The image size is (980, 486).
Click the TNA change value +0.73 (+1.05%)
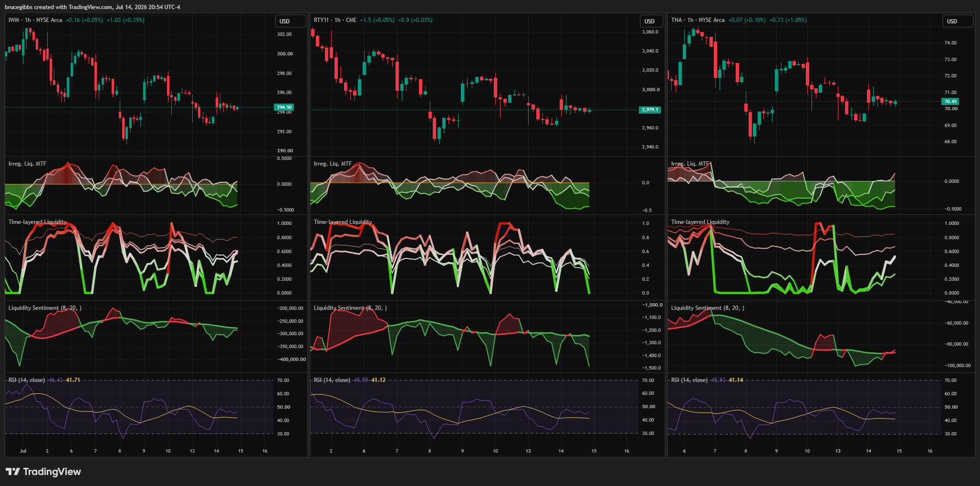tap(788, 20)
